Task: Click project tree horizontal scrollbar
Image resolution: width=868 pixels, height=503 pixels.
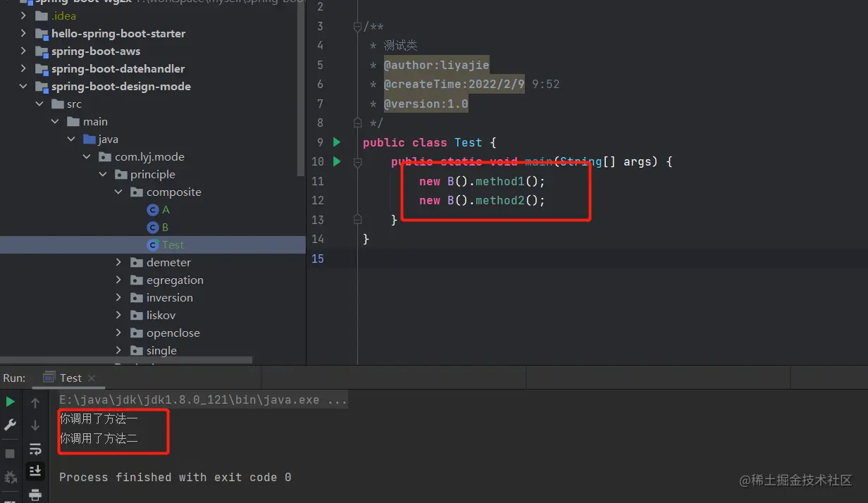Action: pos(127,361)
